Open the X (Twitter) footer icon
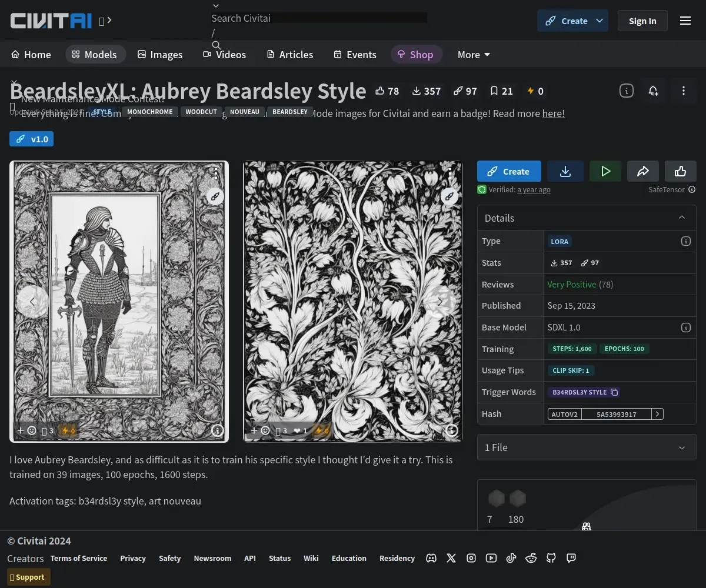 tap(451, 558)
